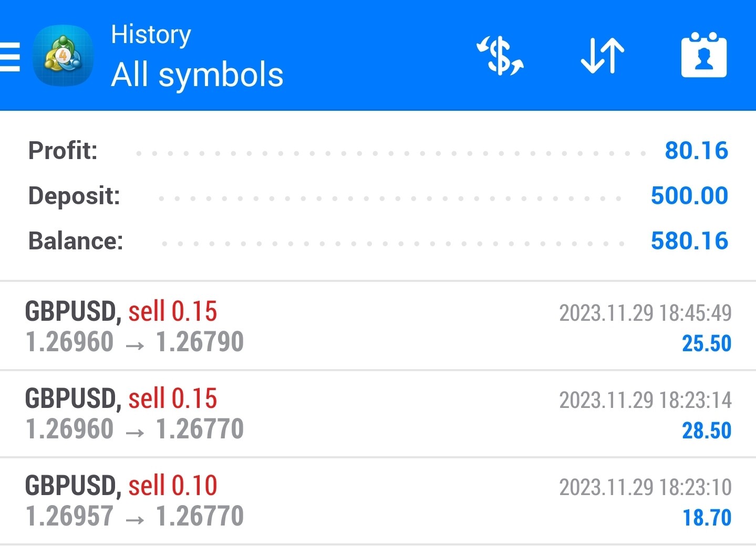Tap the Profit label
Image resolution: width=756 pixels, height=546 pixels.
click(63, 151)
